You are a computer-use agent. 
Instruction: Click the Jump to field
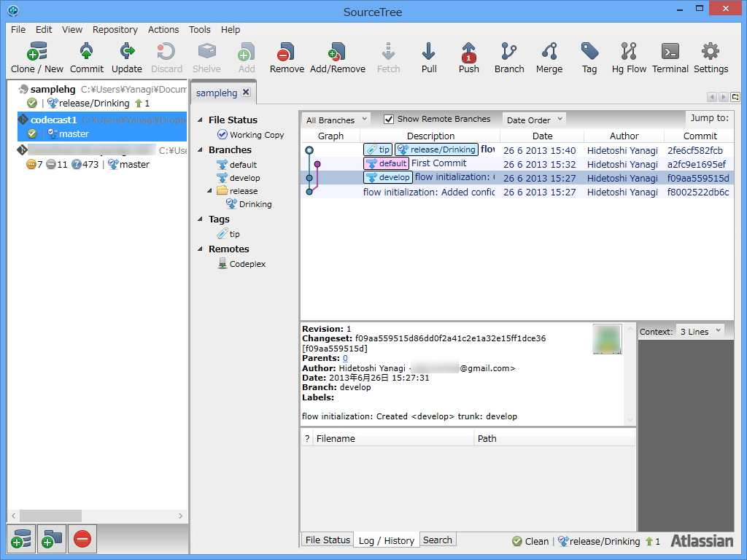pyautogui.click(x=709, y=118)
